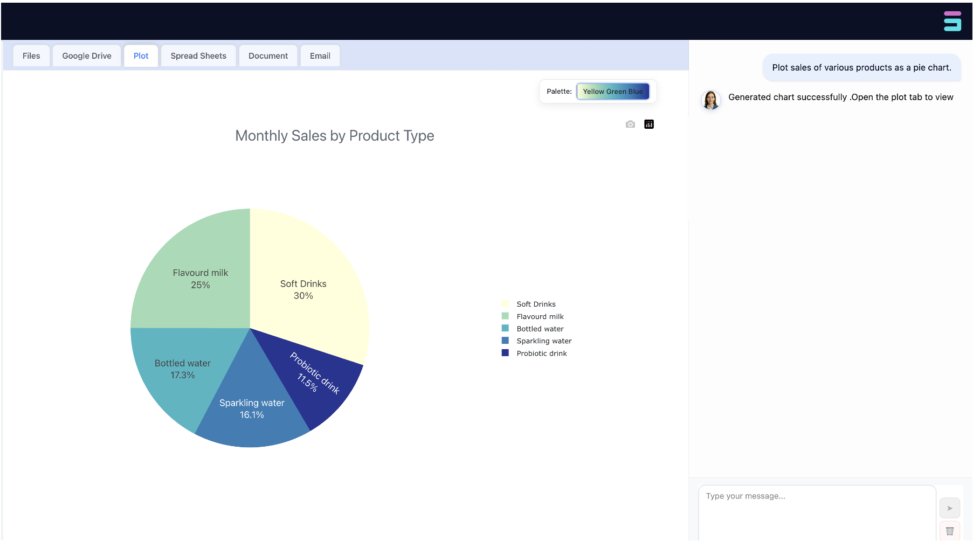Toggle Probiotic drink legend entry
980x555 pixels.
(541, 353)
